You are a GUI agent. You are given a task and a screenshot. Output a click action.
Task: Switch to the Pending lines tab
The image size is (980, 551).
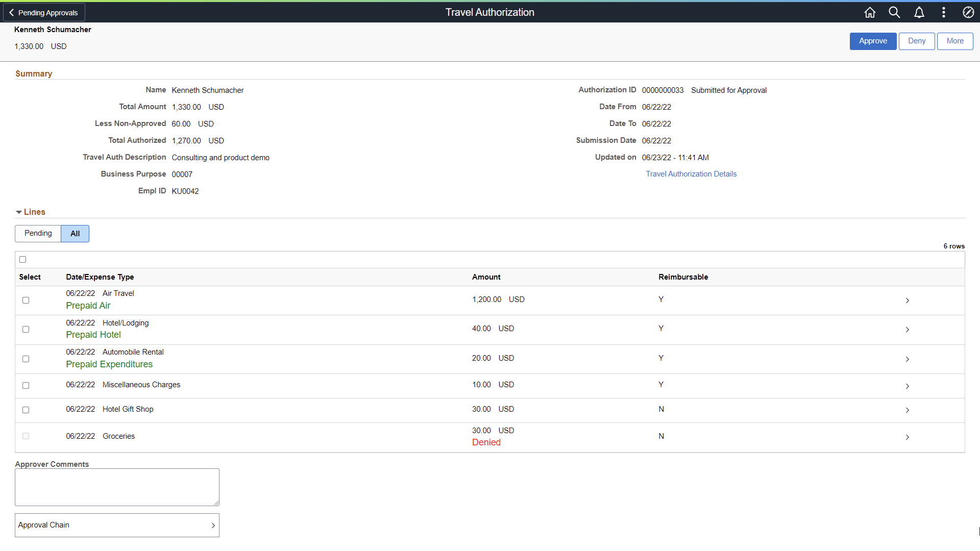coord(38,233)
